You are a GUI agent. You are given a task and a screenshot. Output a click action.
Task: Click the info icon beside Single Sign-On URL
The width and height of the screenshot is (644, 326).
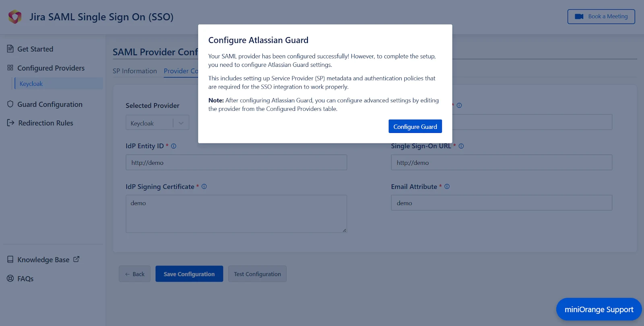[x=462, y=146]
